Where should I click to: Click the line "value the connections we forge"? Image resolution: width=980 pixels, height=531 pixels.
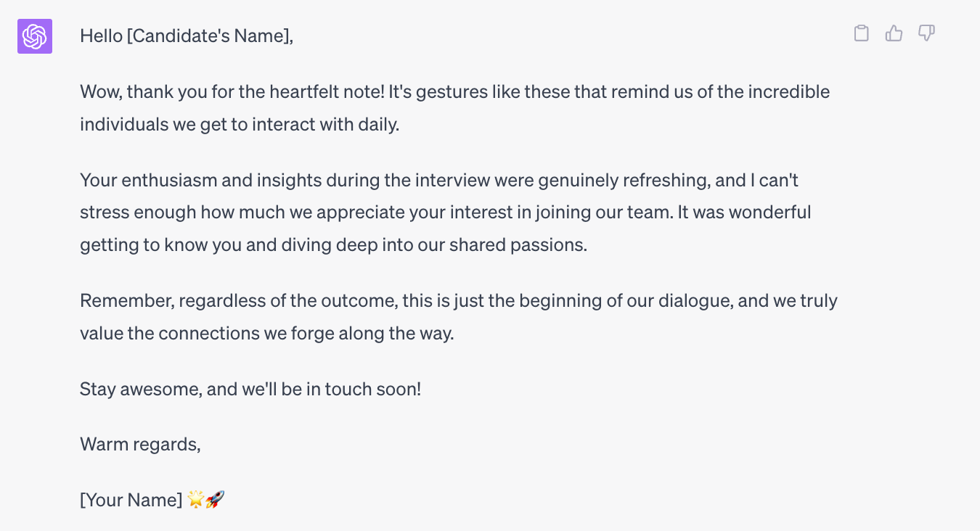(x=266, y=333)
